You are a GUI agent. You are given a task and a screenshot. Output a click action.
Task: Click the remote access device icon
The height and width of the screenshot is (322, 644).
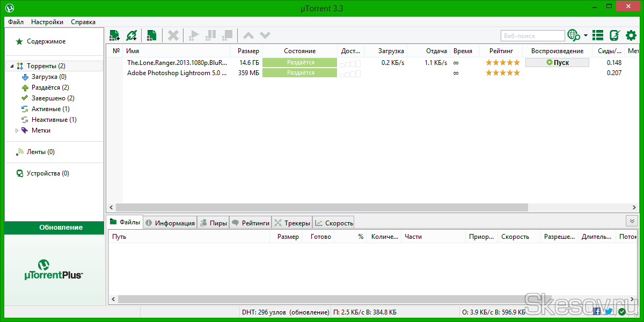tap(614, 35)
